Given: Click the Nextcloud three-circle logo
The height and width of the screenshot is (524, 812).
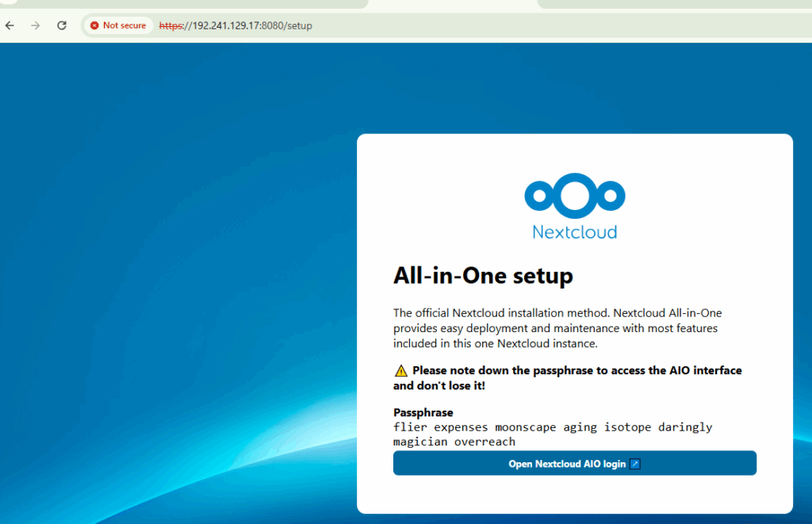Looking at the screenshot, I should coord(574,195).
